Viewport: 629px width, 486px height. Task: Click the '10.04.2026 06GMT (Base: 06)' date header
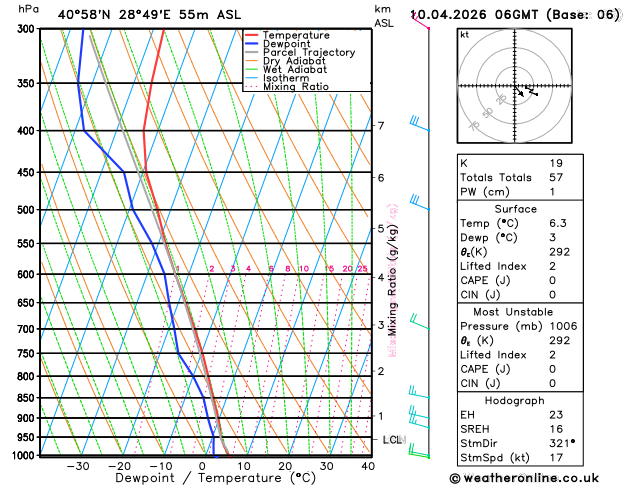point(515,15)
